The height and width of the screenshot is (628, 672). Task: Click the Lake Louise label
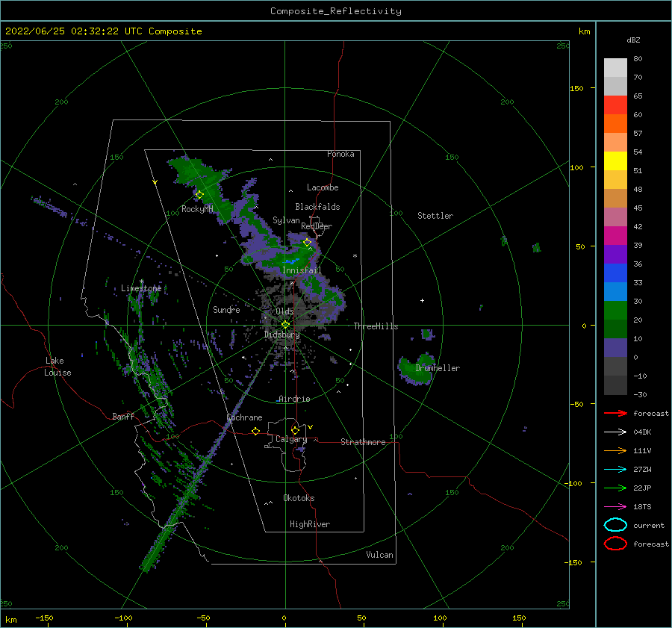(x=57, y=367)
